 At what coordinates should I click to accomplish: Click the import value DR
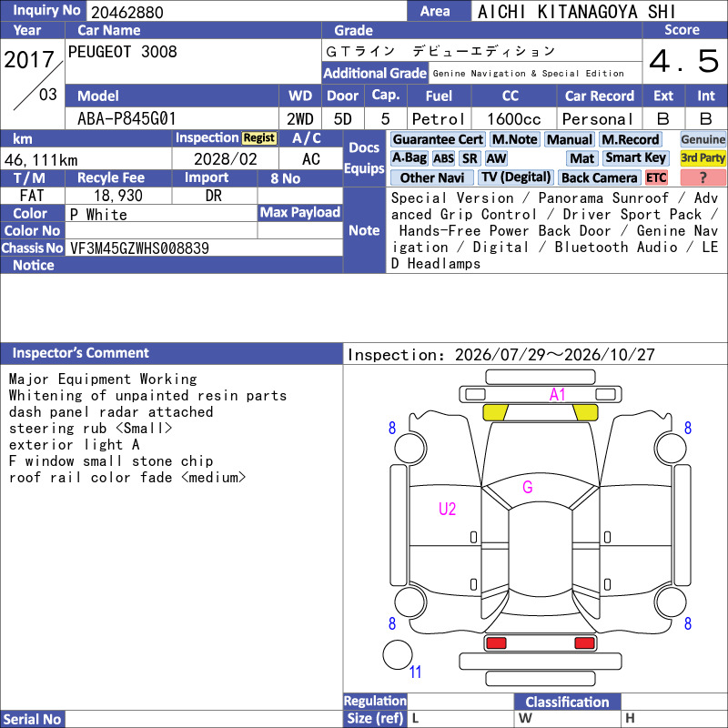[x=214, y=196]
